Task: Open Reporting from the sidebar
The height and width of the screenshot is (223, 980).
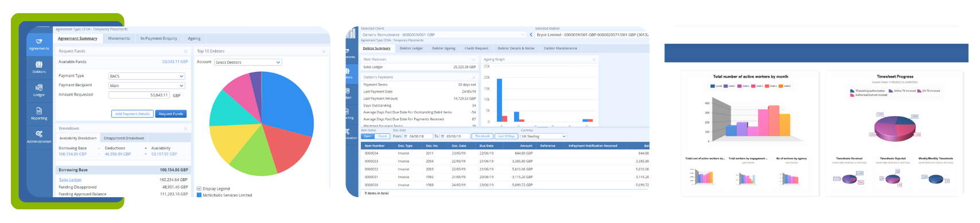Action: (x=39, y=114)
